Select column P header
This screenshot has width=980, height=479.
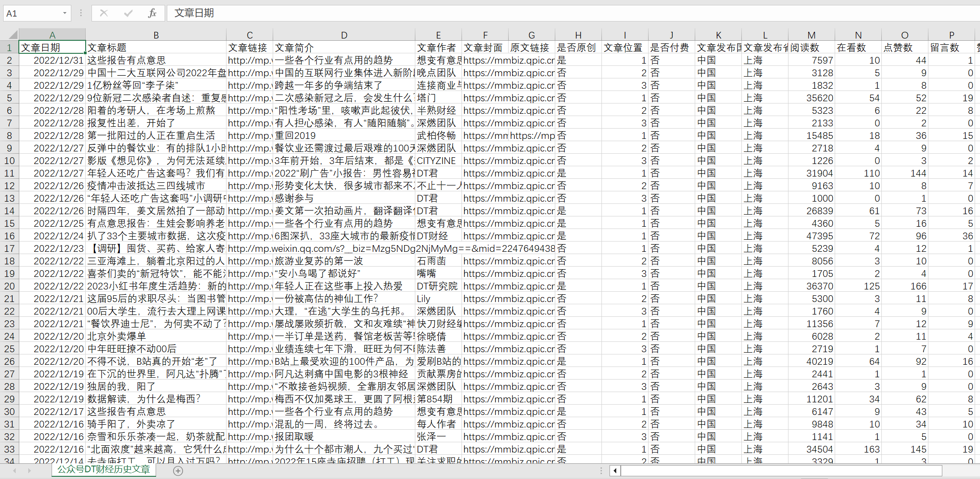951,35
